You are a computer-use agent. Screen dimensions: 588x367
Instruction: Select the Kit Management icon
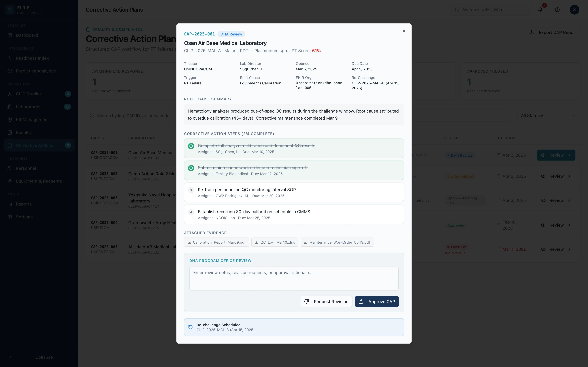click(10, 119)
